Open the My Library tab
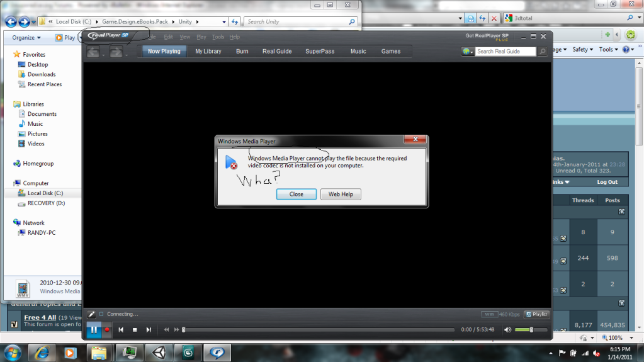Viewport: 644px width, 362px height. tap(208, 52)
